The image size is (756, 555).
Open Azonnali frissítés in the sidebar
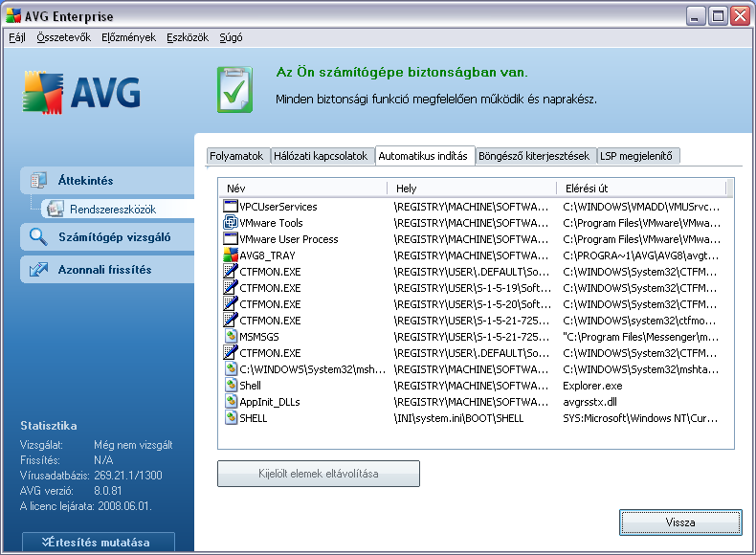107,270
